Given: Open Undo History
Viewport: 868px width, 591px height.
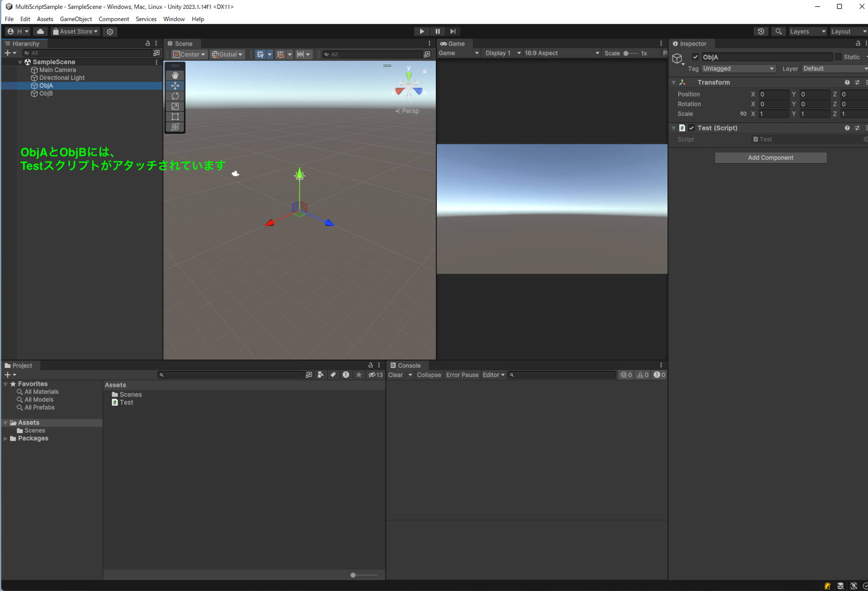Looking at the screenshot, I should click(761, 31).
